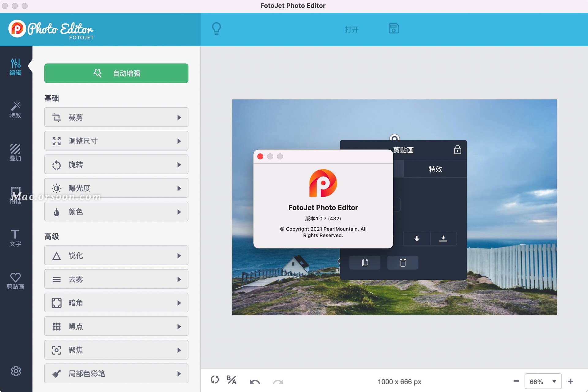Expand the 噪点 noise option

tap(116, 326)
